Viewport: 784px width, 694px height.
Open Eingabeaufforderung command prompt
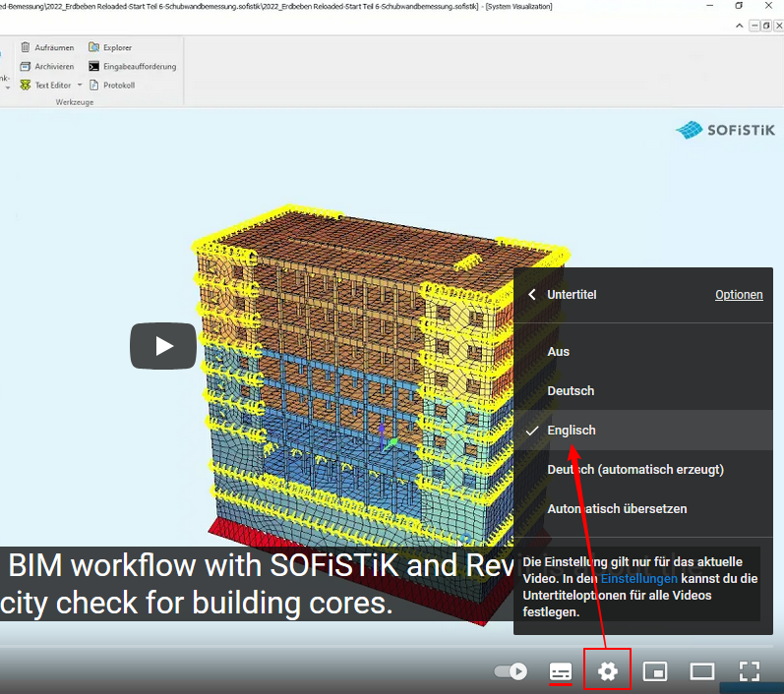(x=133, y=67)
